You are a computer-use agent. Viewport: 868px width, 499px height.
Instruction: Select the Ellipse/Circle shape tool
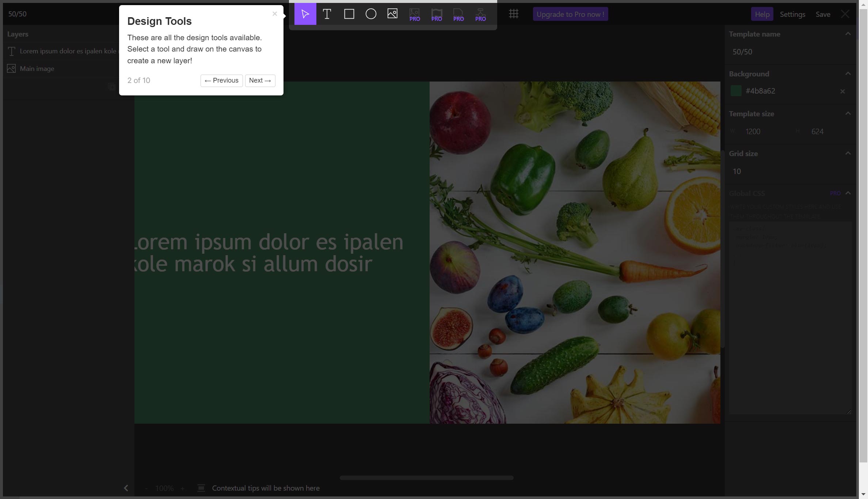tap(371, 14)
